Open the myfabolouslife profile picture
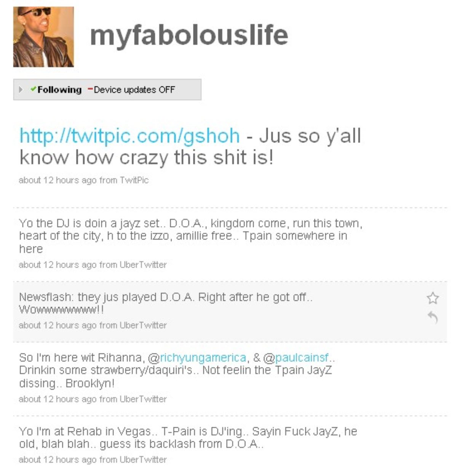 [43, 37]
